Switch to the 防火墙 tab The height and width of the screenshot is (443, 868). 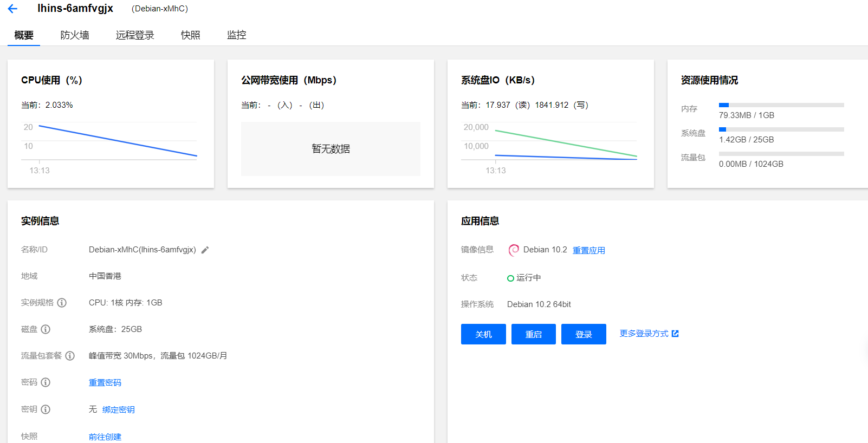(x=75, y=35)
